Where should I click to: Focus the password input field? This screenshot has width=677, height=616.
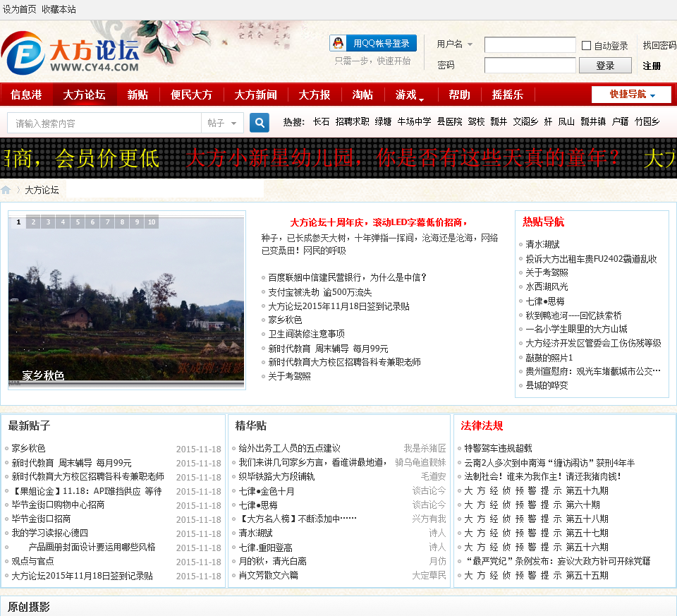coord(530,65)
